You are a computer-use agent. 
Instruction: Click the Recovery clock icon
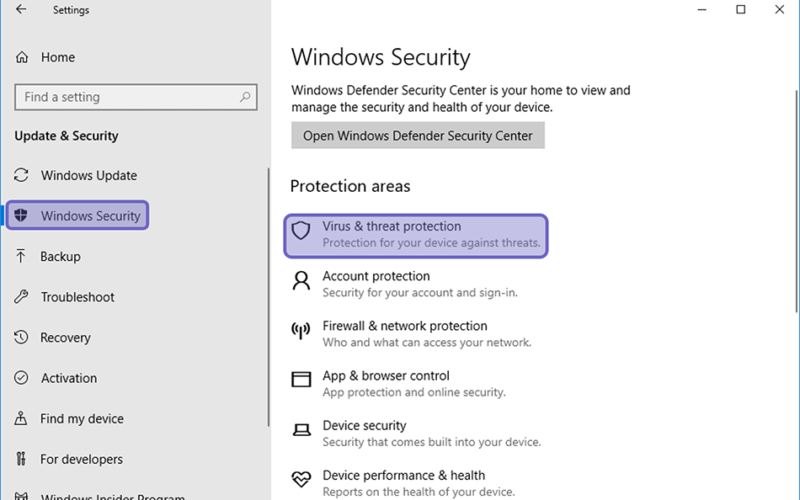point(21,337)
